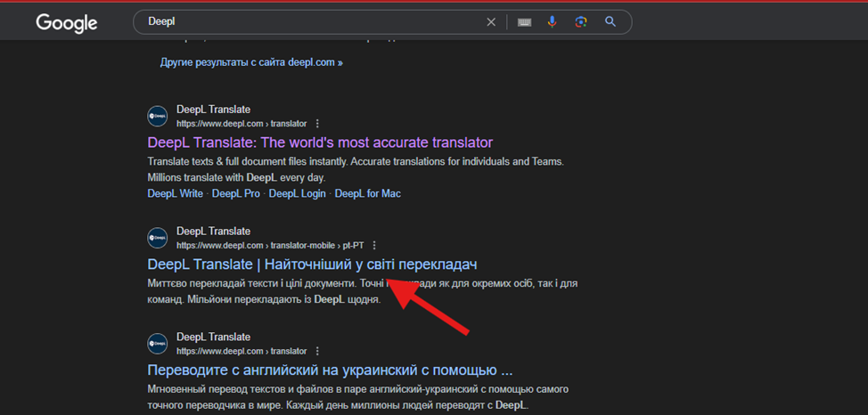Click the magnifier search button
The height and width of the screenshot is (415, 868).
point(610,22)
